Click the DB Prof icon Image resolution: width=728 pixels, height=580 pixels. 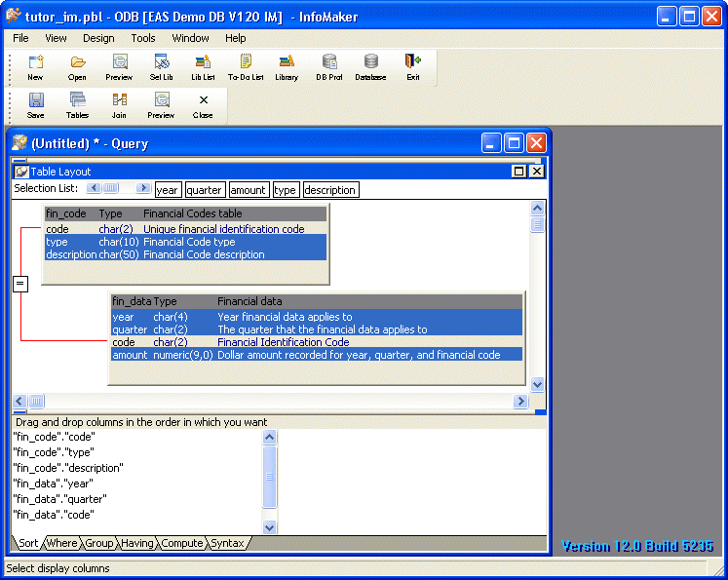[x=329, y=67]
